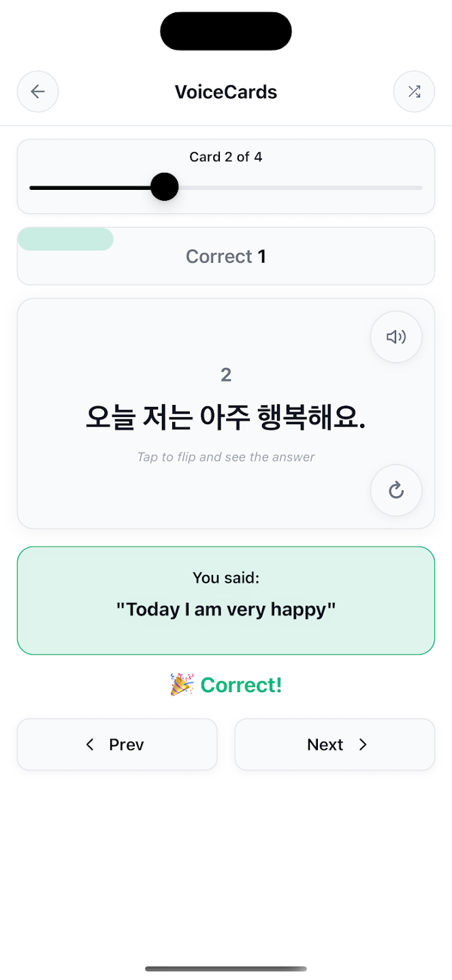Select the green 'You said' answer box

point(226,600)
